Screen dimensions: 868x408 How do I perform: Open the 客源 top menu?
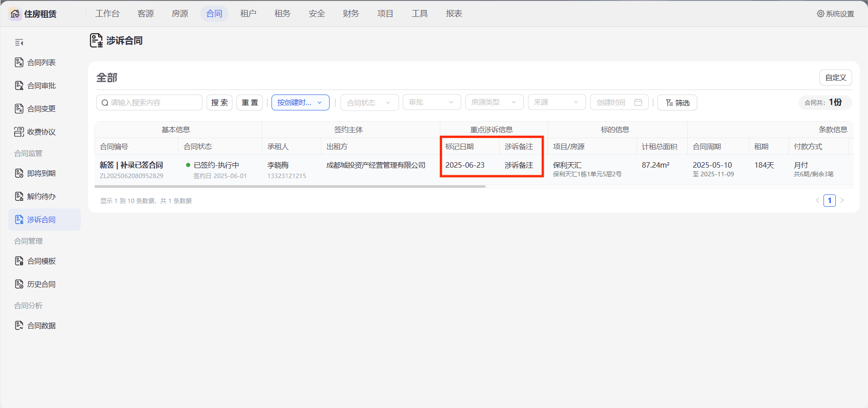146,14
